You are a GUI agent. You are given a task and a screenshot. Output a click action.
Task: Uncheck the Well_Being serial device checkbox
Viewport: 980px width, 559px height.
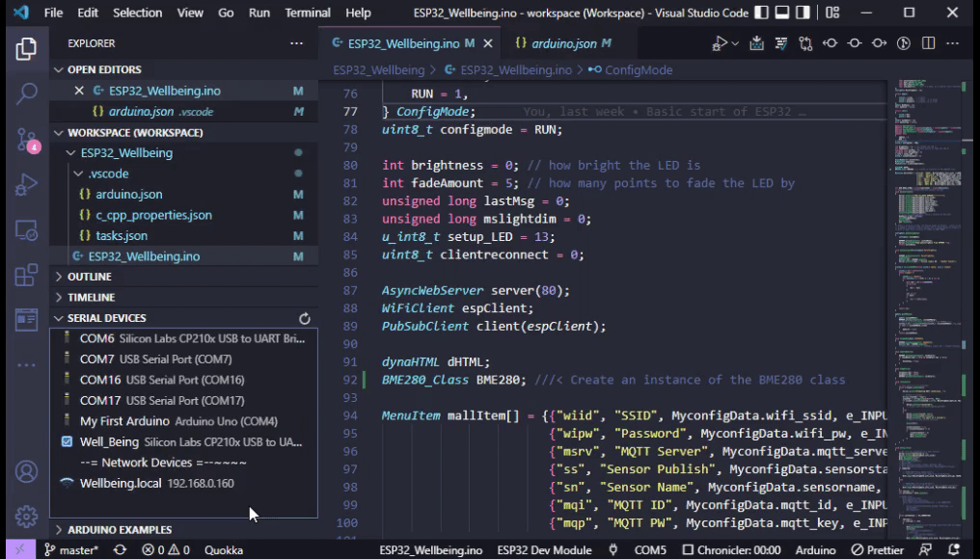(67, 441)
